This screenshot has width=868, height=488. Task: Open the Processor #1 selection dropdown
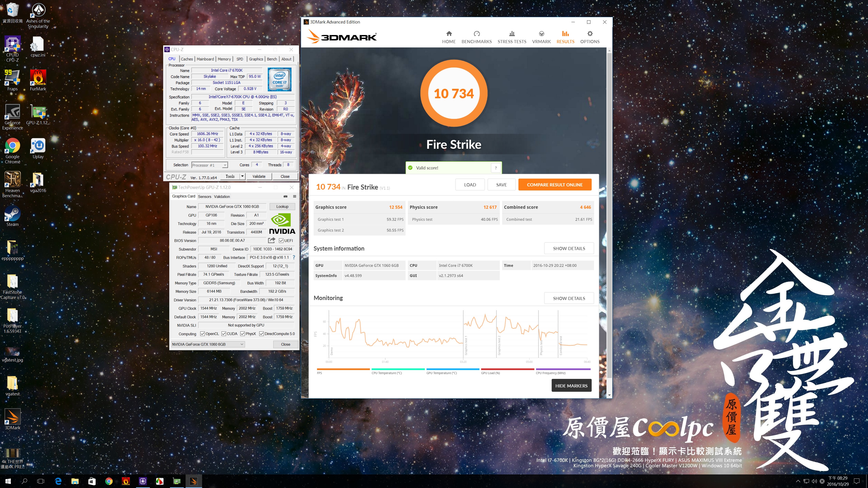click(210, 165)
